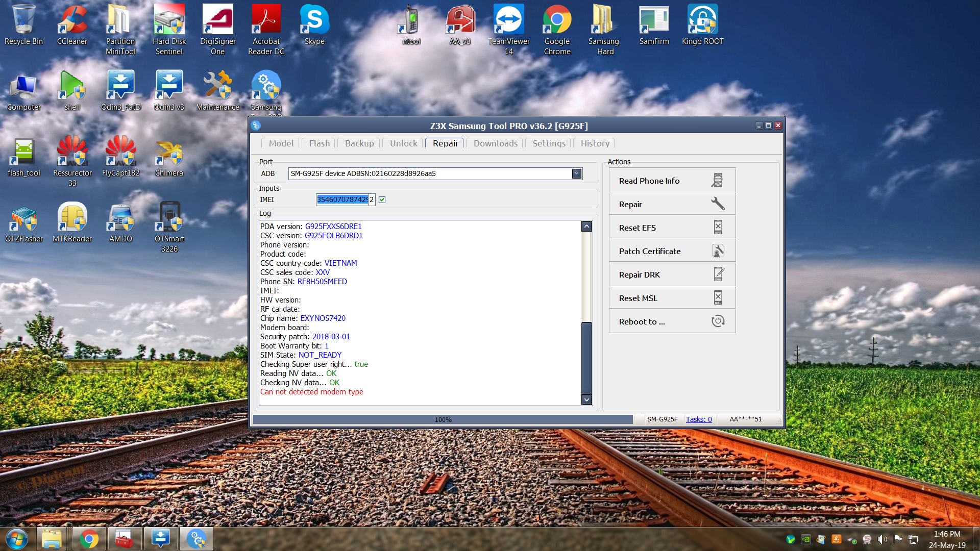This screenshot has width=980, height=551.
Task: Click the Patch Certificate icon
Action: click(x=718, y=251)
